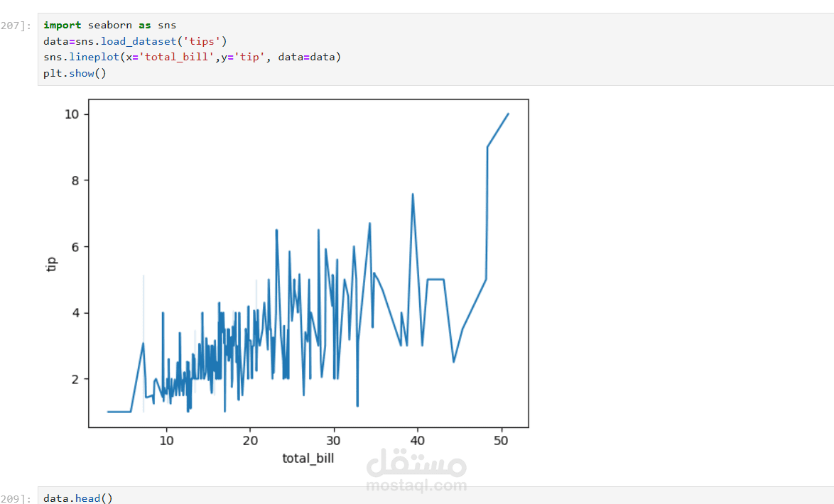
Task: Click the tip y-axis label
Action: click(x=51, y=264)
